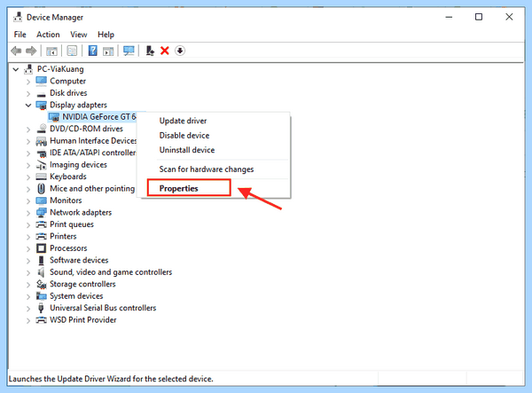Image resolution: width=532 pixels, height=393 pixels.
Task: Click the NVIDIA GeForce adapter icon
Action: tap(54, 117)
